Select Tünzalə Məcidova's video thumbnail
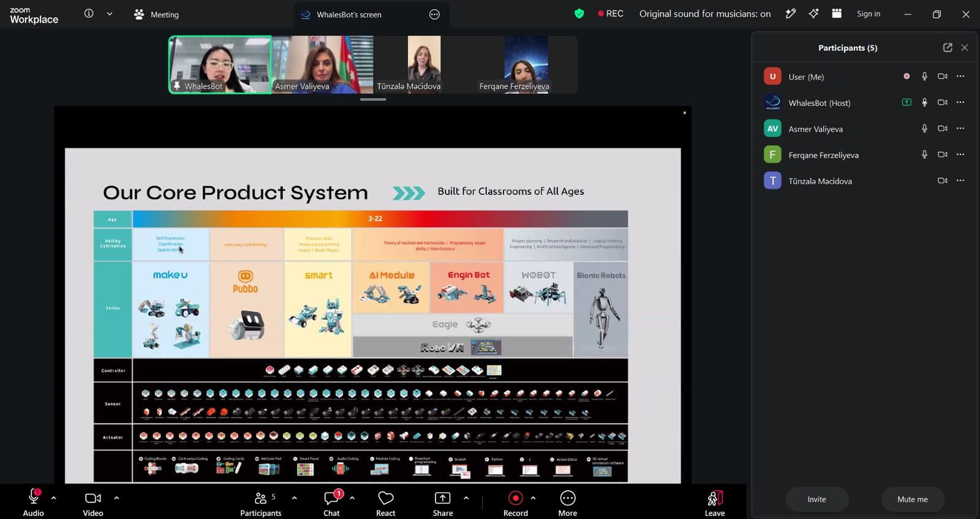The image size is (980, 519). coord(424,64)
